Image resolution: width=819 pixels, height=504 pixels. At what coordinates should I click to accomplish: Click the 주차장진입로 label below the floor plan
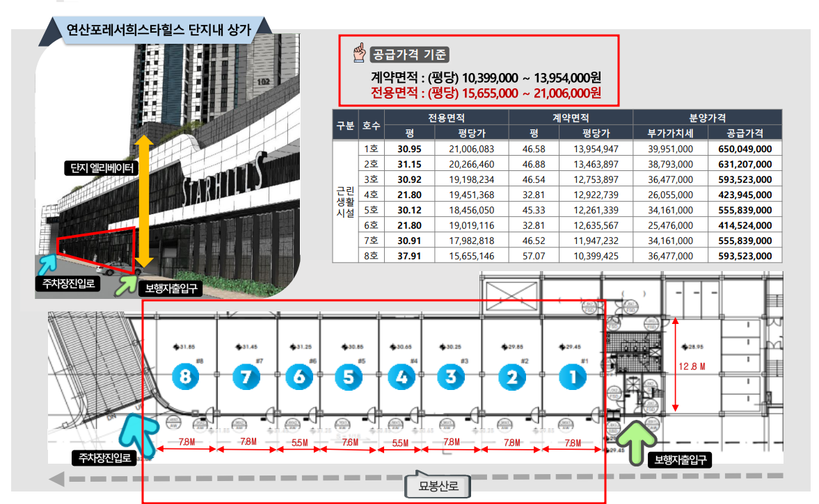[104, 458]
